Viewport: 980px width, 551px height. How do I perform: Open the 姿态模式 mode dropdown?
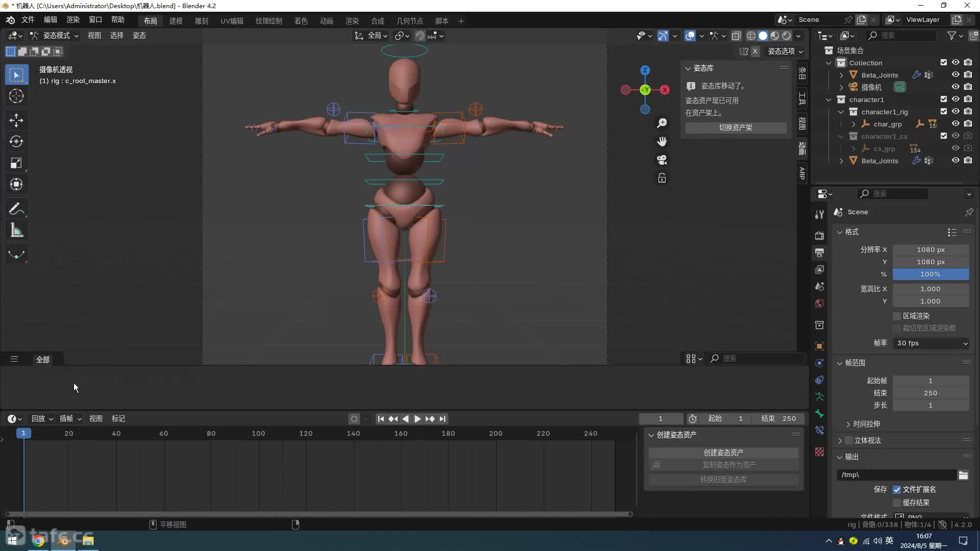(54, 36)
